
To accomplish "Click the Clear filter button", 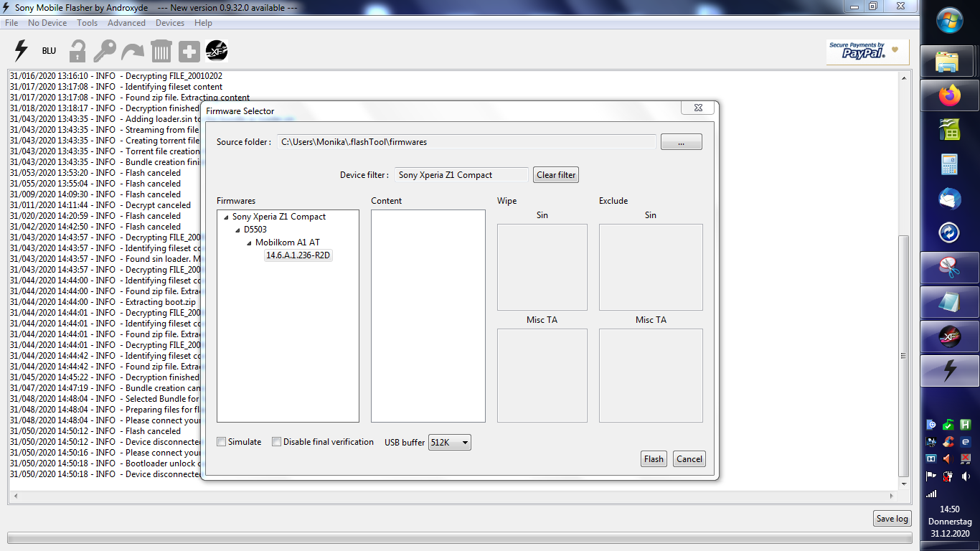I will [x=556, y=175].
